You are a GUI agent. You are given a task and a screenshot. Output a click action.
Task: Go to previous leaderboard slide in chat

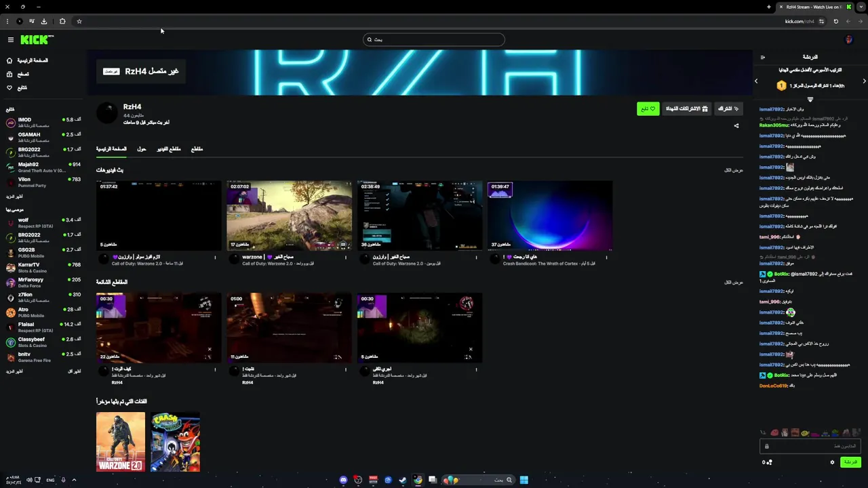tap(756, 81)
